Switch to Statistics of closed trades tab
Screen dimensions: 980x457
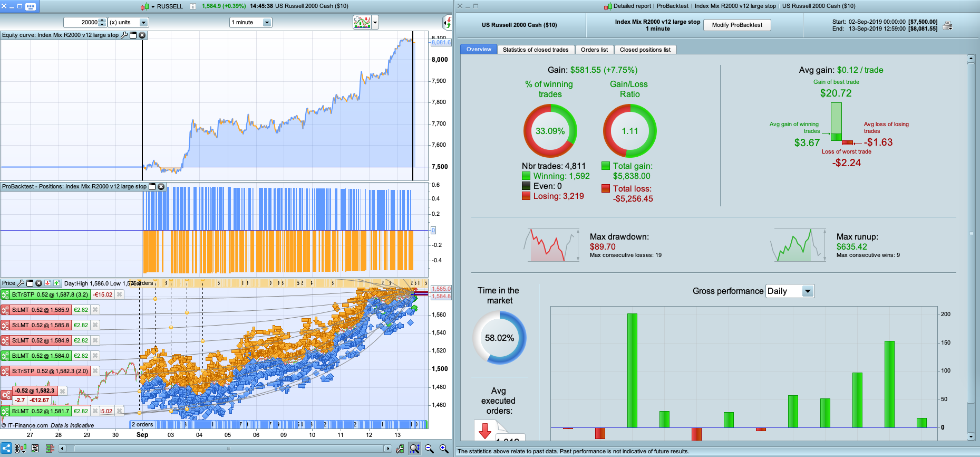point(536,50)
